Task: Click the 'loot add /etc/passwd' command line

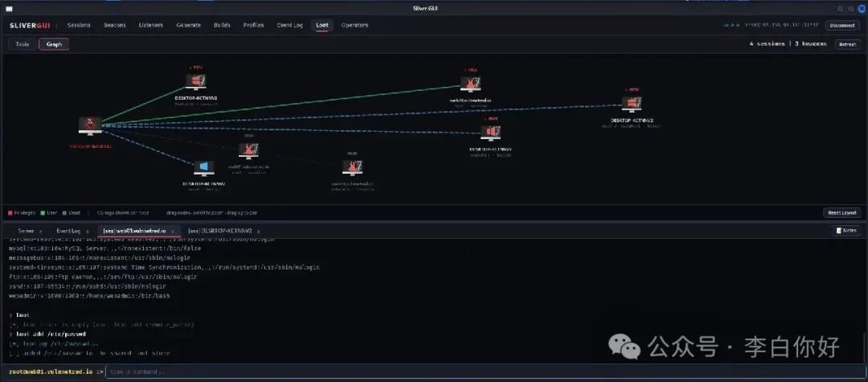Action: coord(51,335)
